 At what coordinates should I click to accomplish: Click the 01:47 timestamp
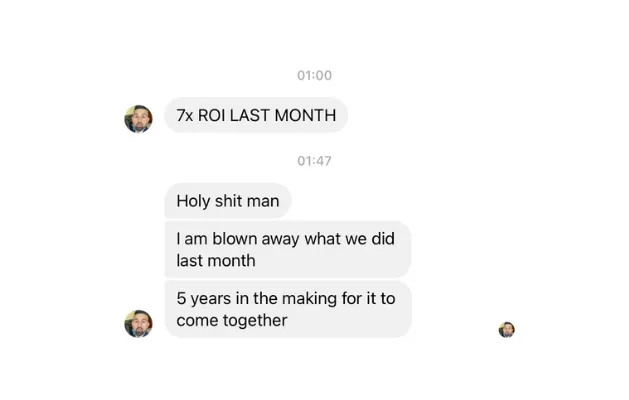[x=314, y=161]
